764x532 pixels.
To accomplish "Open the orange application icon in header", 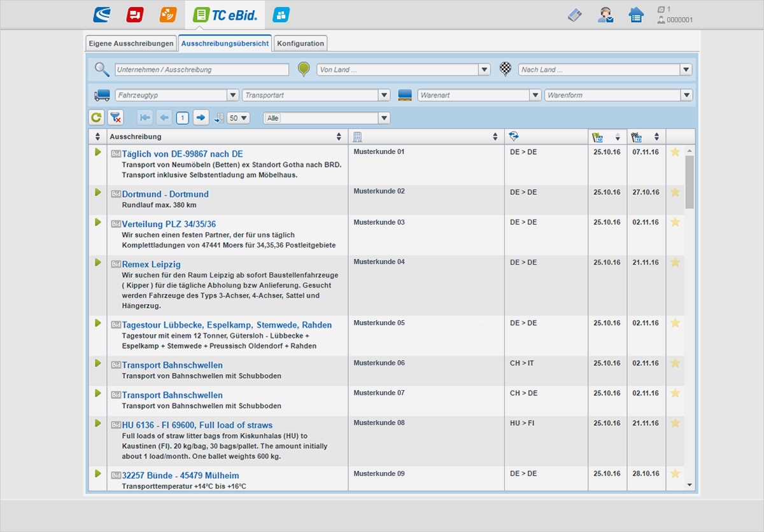I will tap(168, 15).
